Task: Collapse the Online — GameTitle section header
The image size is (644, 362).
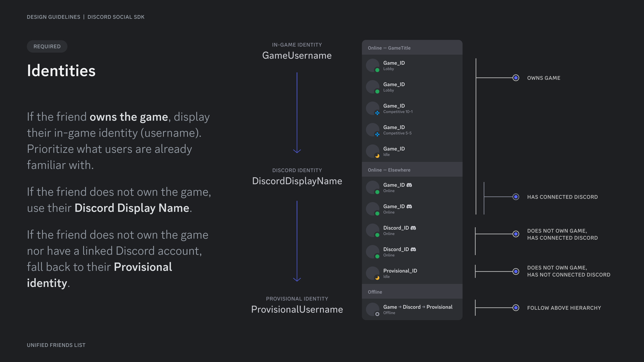Action: coord(389,48)
